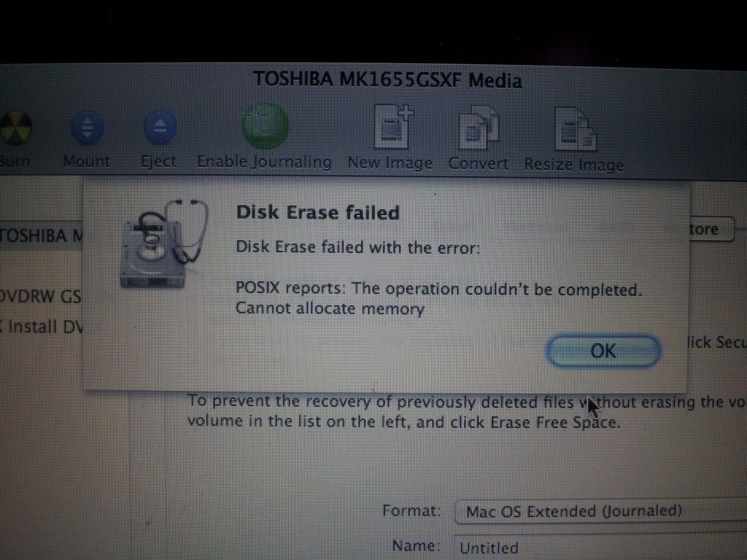
Task: Click the green Enable Journaling icon
Action: pyautogui.click(x=265, y=125)
